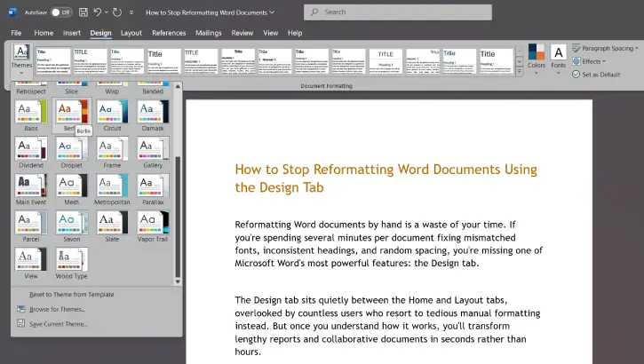644x364 pixels.
Task: Open the References tab
Action: 169,33
